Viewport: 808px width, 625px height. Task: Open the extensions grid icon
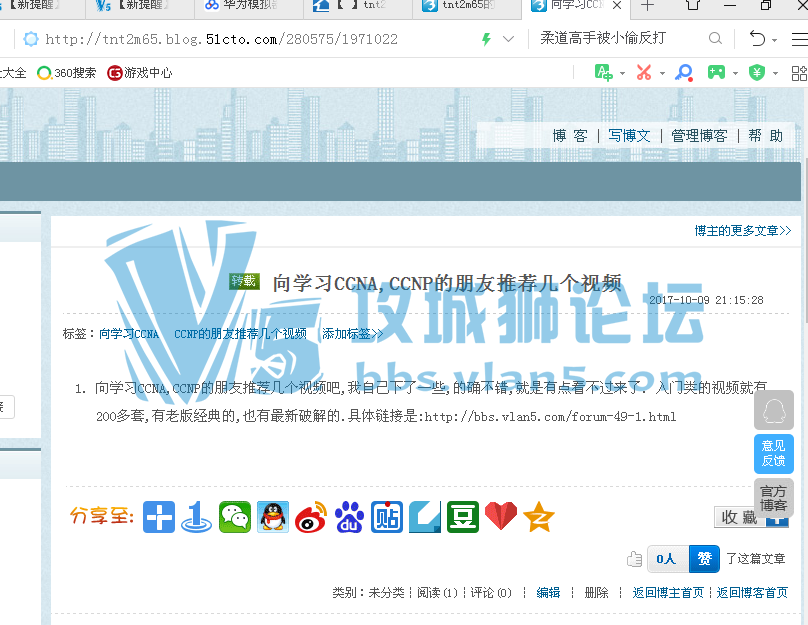[x=799, y=73]
